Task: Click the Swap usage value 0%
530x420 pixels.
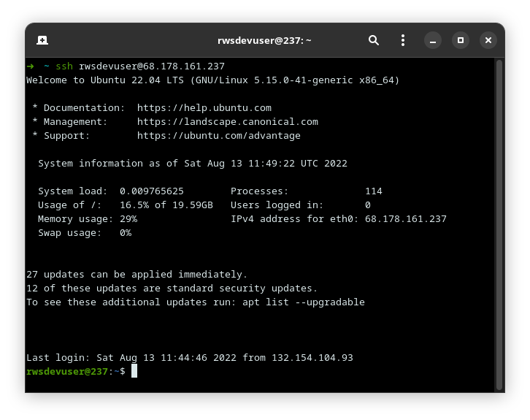Action: 126,233
